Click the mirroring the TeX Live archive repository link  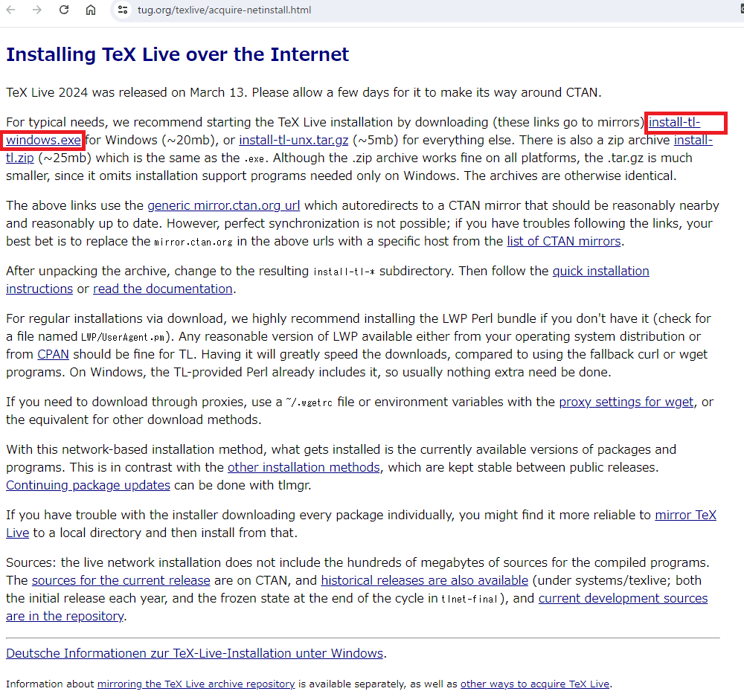(x=196, y=684)
